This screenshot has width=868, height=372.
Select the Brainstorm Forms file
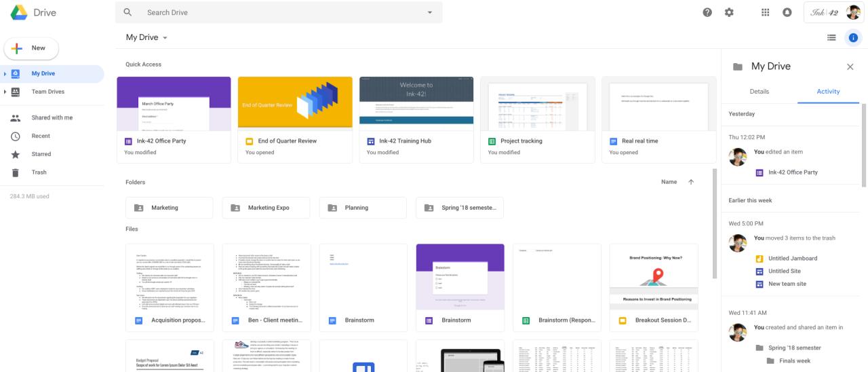pos(460,286)
